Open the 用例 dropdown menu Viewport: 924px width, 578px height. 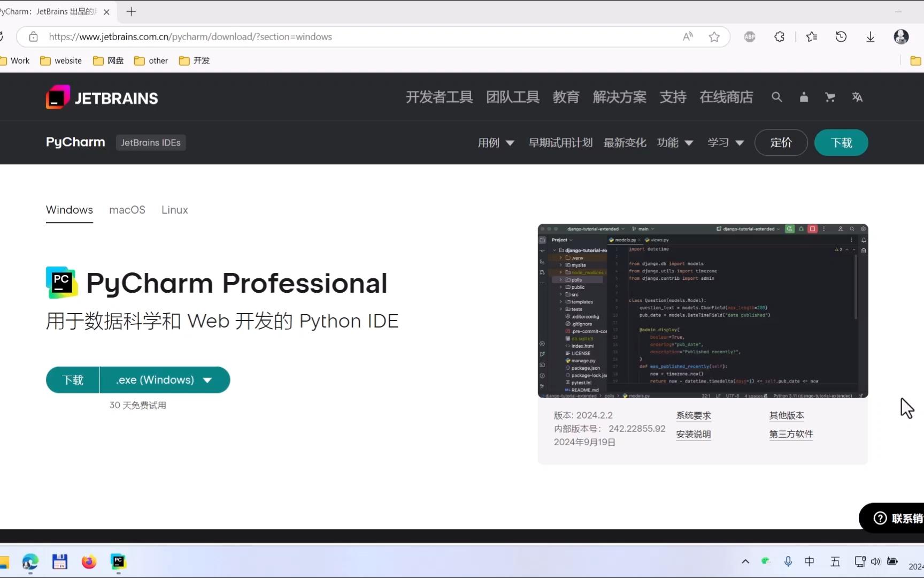[495, 142]
